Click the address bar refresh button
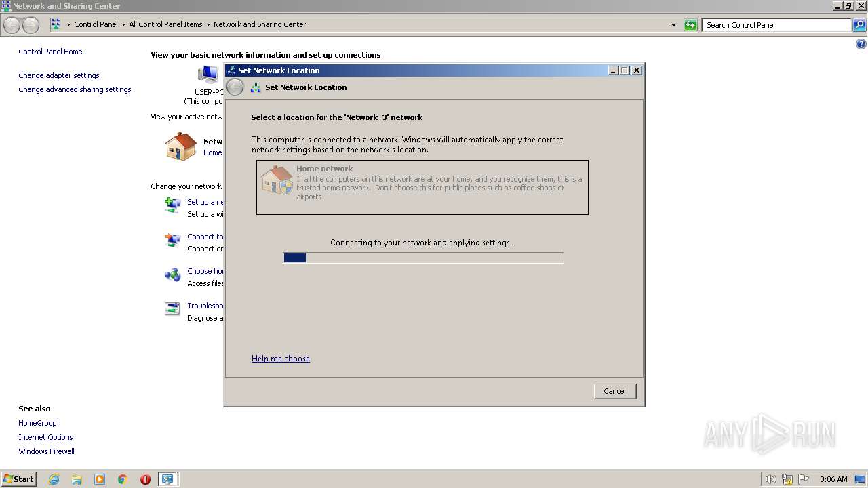The image size is (868, 488). 690,25
